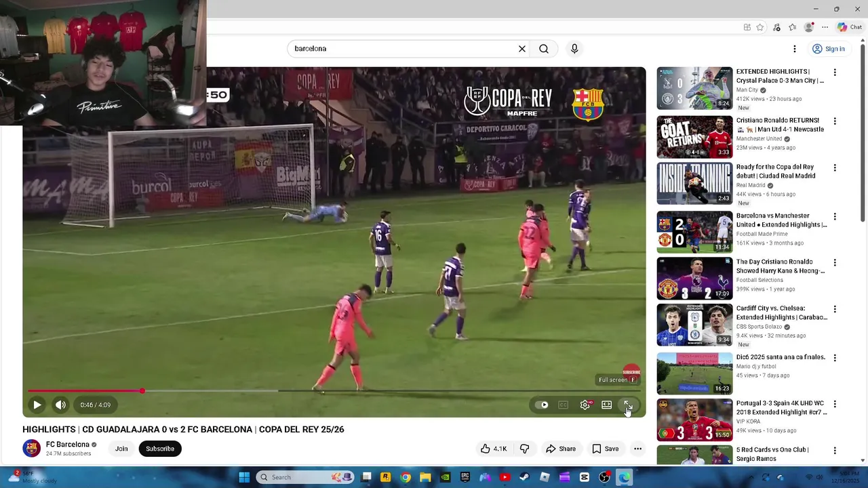Open the FC Barcelona channel name link
The height and width of the screenshot is (488, 868).
[68, 445]
